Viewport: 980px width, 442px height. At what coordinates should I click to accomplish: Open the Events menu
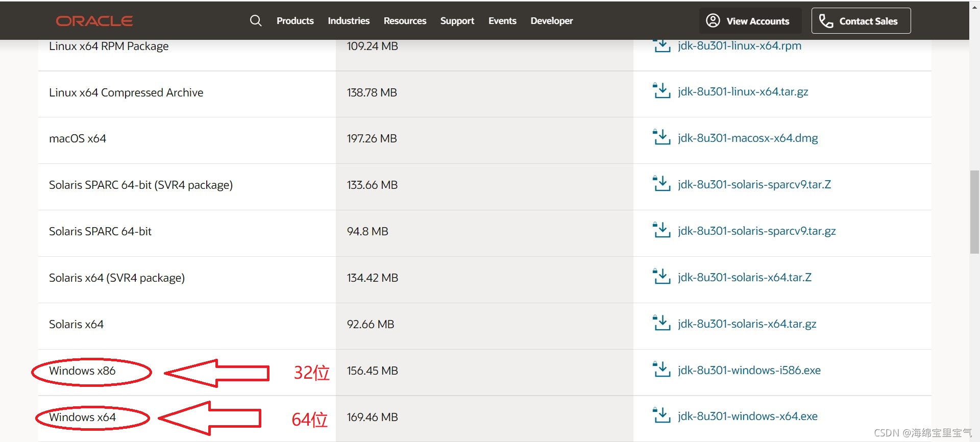click(x=502, y=21)
